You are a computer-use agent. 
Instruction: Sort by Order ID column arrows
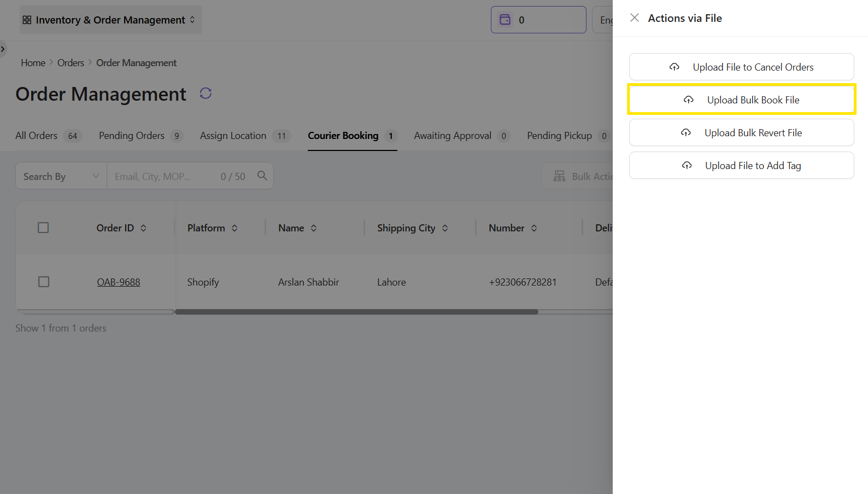pyautogui.click(x=144, y=228)
